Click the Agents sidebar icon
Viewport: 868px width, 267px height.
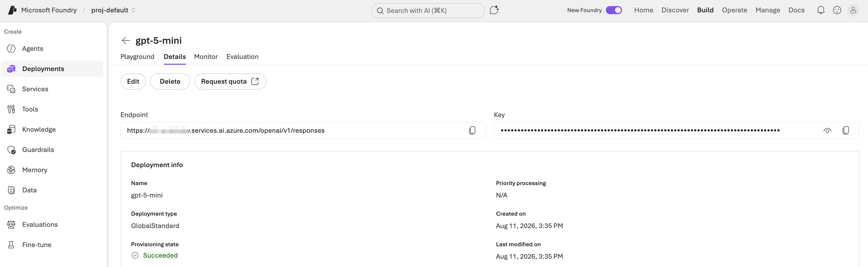click(11, 49)
